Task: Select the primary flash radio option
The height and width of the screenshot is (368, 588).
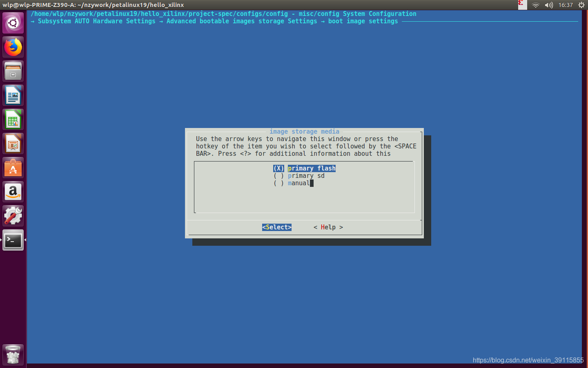Action: click(x=312, y=168)
